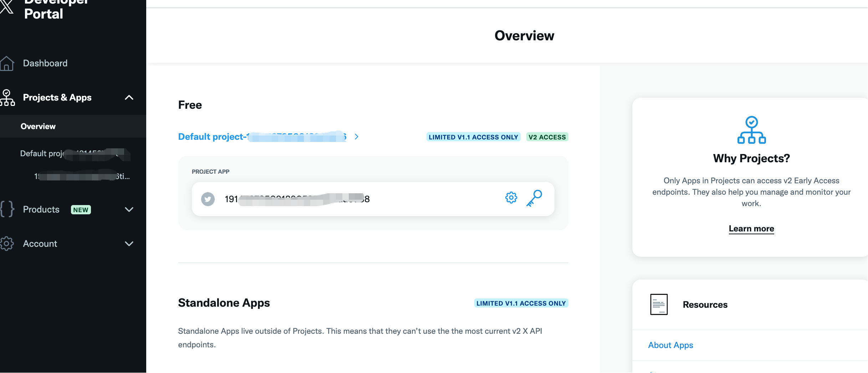The width and height of the screenshot is (868, 373).
Task: Click the Why Projects? heading
Action: (751, 158)
